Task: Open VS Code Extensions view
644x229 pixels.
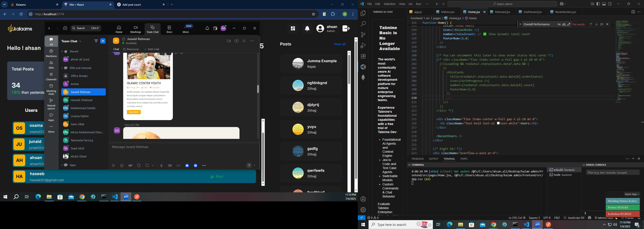Action: [363, 56]
